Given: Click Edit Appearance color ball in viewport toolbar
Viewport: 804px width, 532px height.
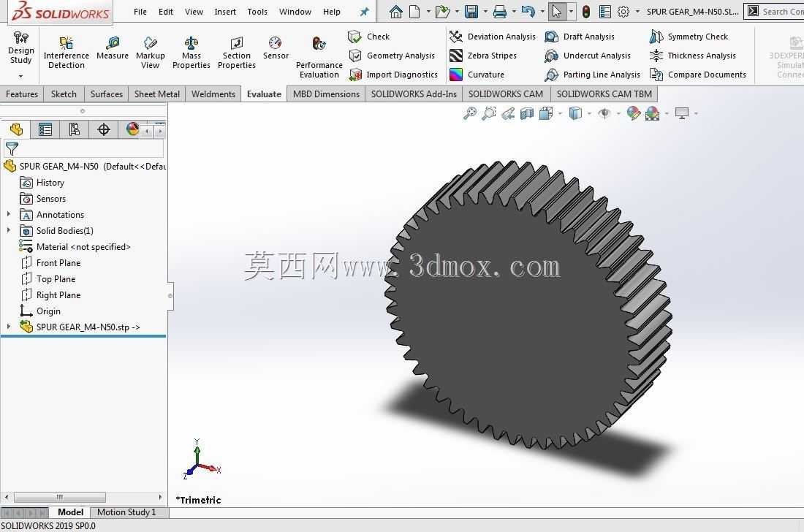Looking at the screenshot, I should tap(633, 113).
